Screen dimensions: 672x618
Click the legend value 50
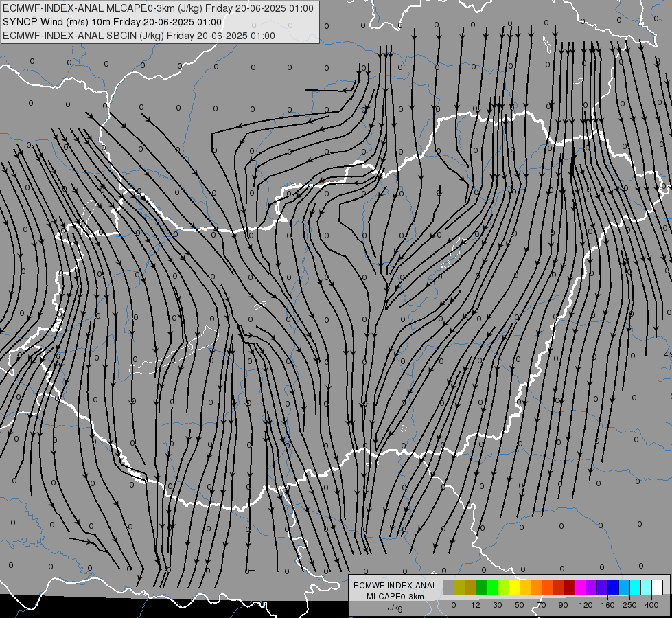[x=520, y=605]
